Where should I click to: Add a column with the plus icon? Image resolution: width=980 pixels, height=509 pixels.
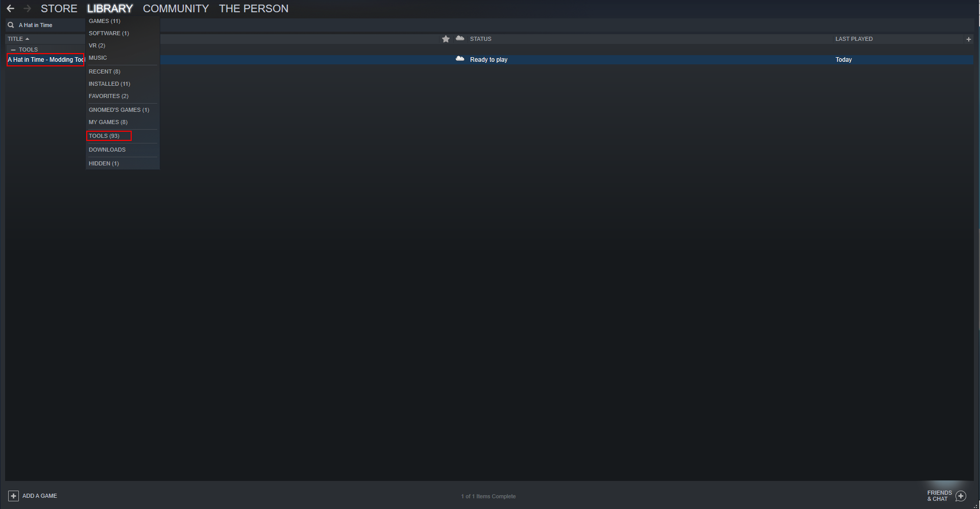969,39
